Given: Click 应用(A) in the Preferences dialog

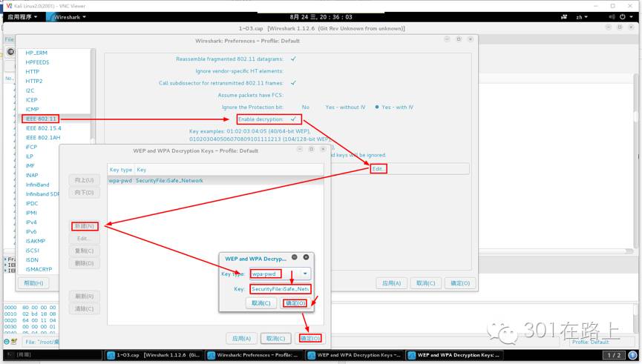Looking at the screenshot, I should click(x=392, y=283).
